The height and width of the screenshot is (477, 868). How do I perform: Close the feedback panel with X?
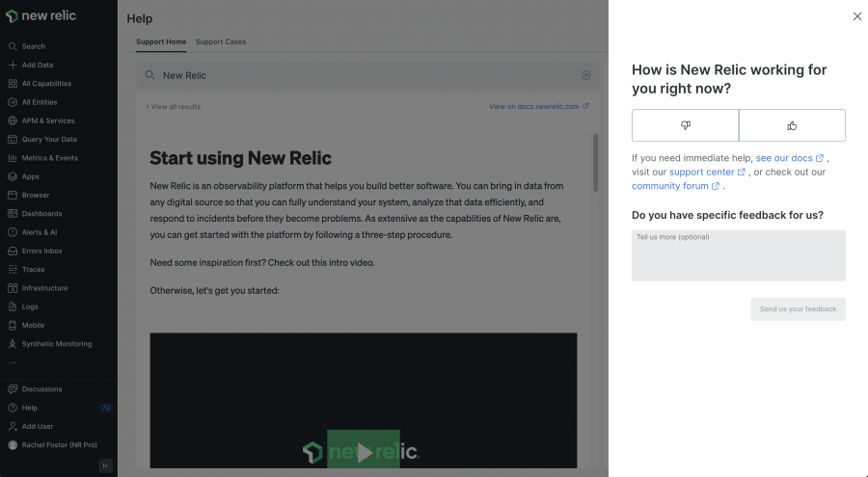point(857,16)
